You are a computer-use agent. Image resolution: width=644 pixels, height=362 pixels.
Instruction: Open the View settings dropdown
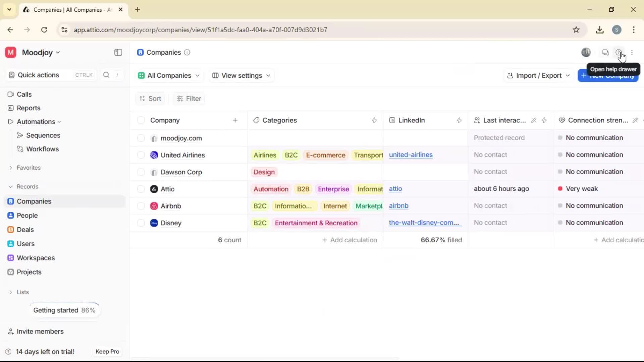click(241, 75)
